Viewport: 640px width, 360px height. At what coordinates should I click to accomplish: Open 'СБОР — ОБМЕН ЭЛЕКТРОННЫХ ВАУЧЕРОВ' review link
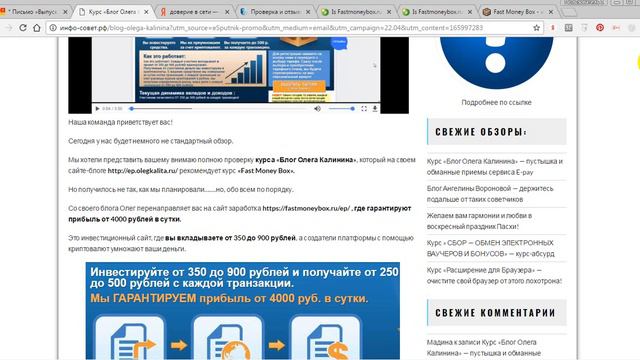pyautogui.click(x=491, y=248)
